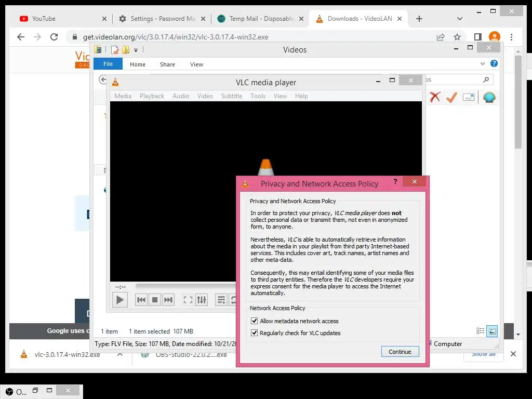The width and height of the screenshot is (532, 399).
Task: Click the privacy dialog help question mark
Action: [x=395, y=181]
